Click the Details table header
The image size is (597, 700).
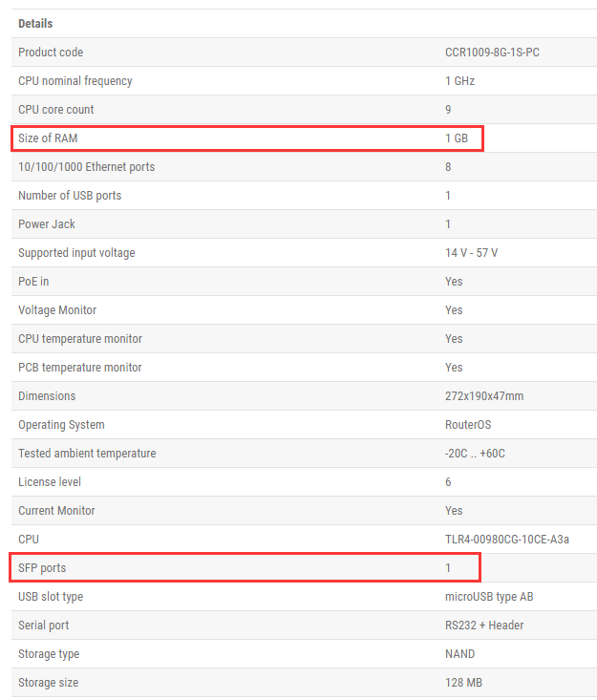(35, 24)
